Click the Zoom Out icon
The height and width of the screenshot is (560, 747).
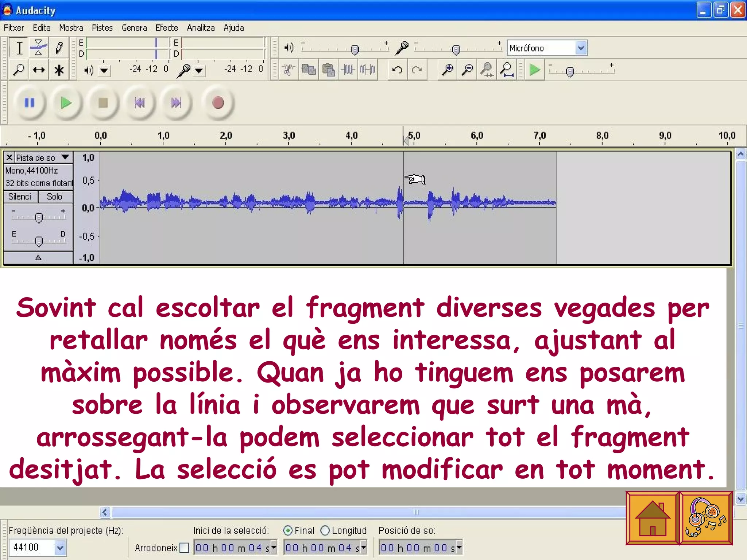coord(467,69)
